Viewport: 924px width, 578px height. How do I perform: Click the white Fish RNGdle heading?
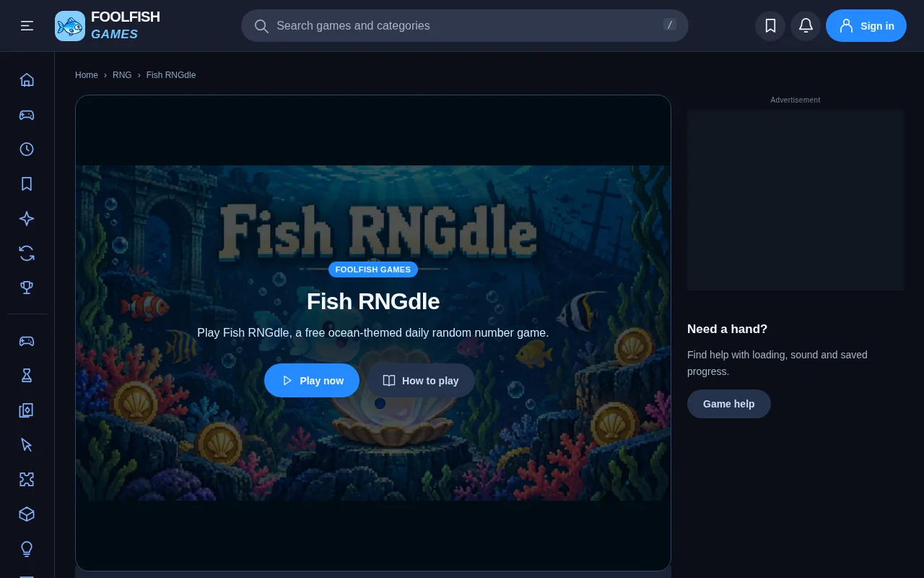coord(373,301)
